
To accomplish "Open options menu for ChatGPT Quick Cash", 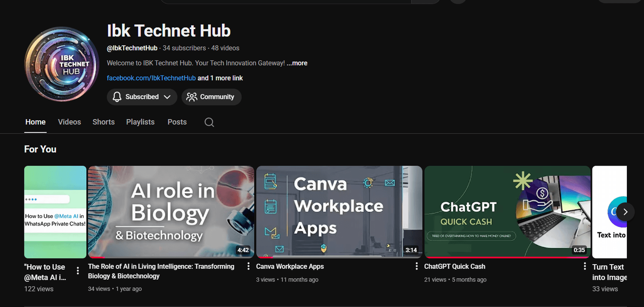I will pyautogui.click(x=585, y=266).
